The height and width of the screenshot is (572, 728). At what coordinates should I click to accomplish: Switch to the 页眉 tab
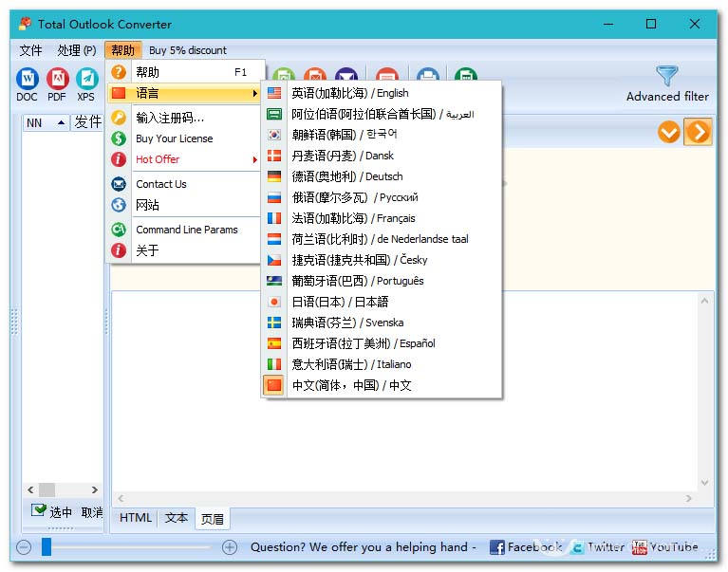coord(213,519)
